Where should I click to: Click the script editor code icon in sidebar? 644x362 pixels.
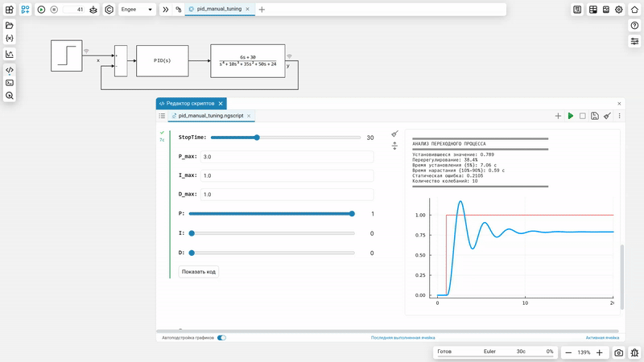[10, 70]
